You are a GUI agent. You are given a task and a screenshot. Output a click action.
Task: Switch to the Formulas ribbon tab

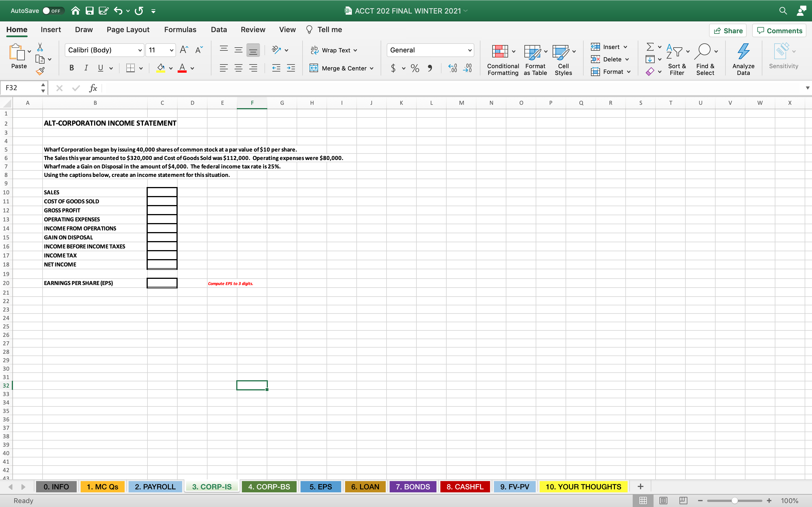pyautogui.click(x=180, y=30)
